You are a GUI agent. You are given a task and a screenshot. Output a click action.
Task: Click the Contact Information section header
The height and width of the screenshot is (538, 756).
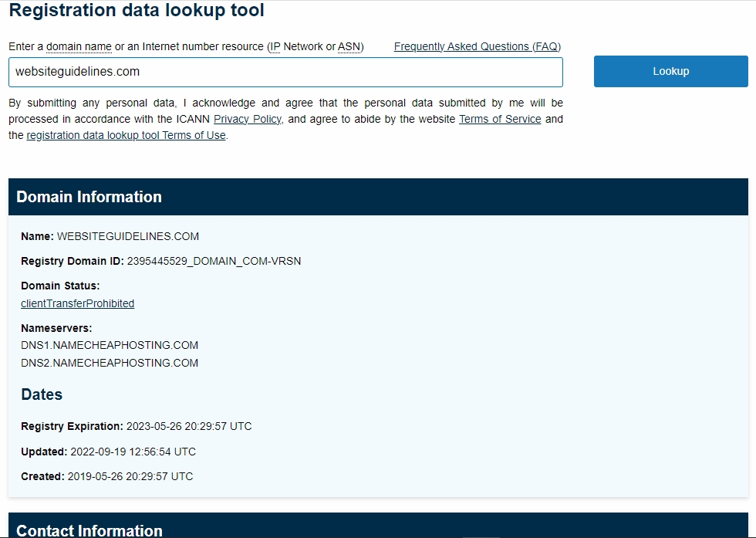pyautogui.click(x=89, y=530)
